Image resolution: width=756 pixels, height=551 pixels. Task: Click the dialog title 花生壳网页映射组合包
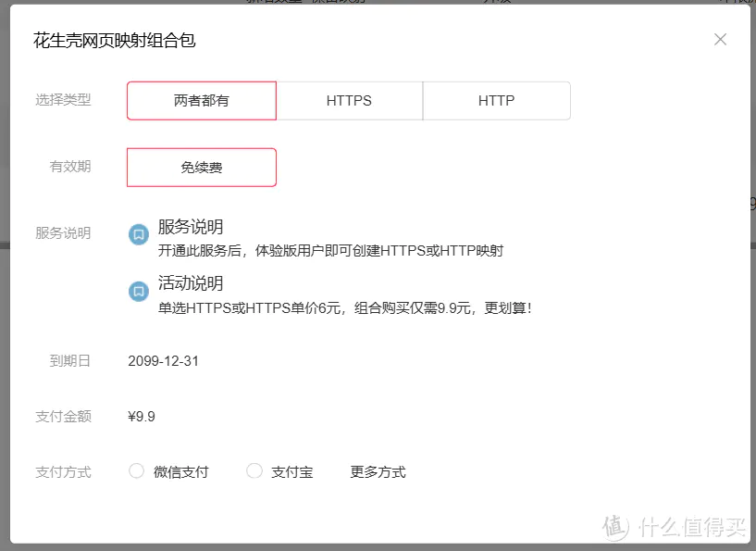click(x=115, y=41)
